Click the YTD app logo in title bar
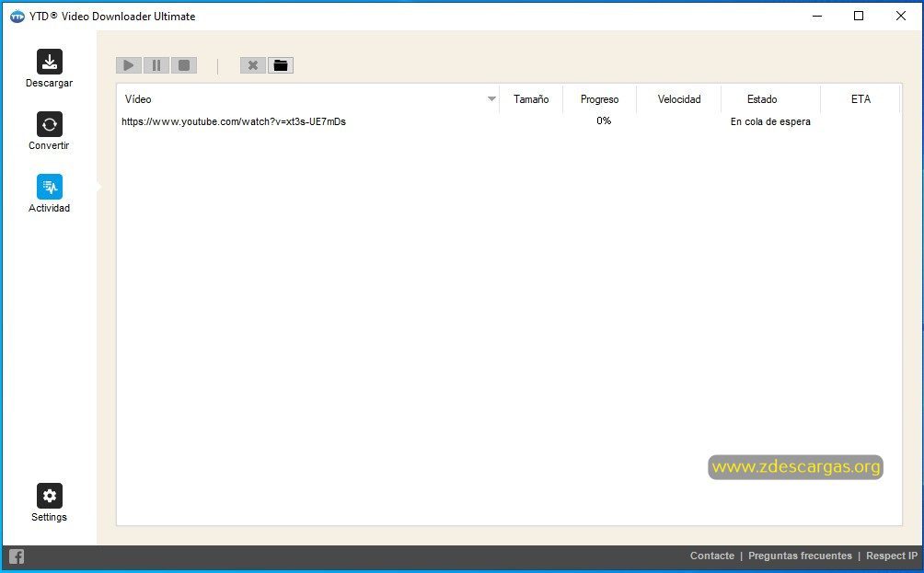This screenshot has height=573, width=924. [x=17, y=17]
